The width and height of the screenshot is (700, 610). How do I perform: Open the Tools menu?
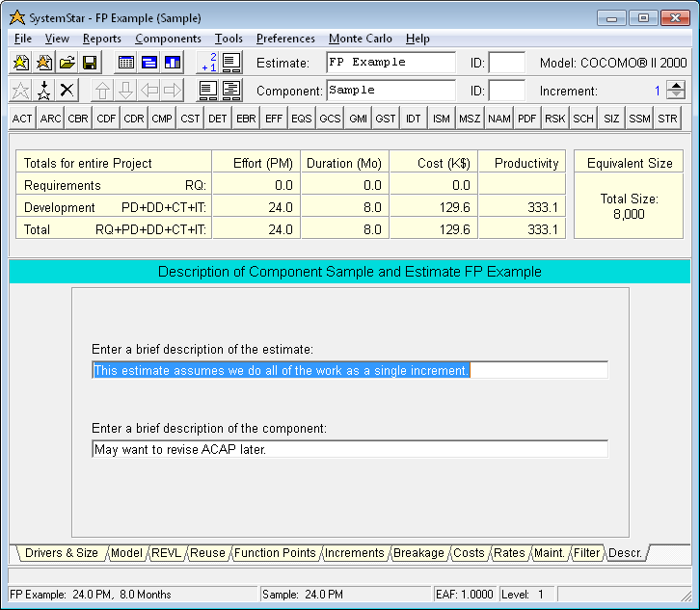(x=229, y=39)
